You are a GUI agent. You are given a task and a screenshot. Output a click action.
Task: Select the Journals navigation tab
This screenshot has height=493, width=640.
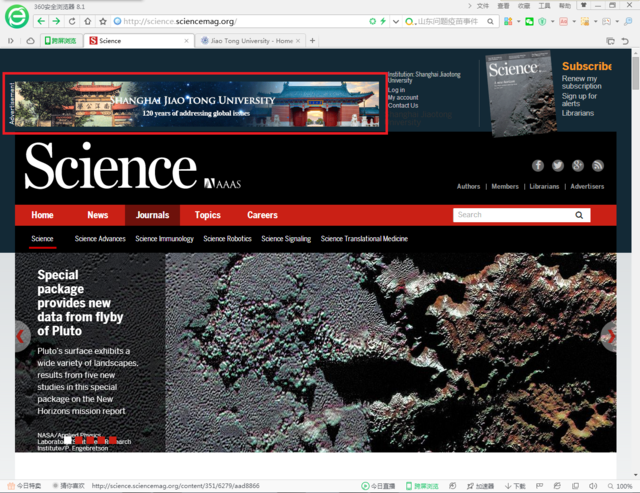pyautogui.click(x=152, y=215)
